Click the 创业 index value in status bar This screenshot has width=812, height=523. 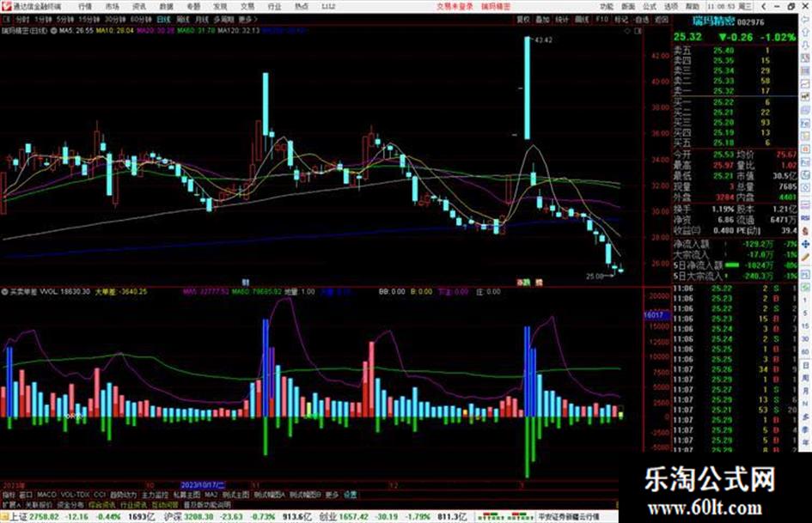354,517
